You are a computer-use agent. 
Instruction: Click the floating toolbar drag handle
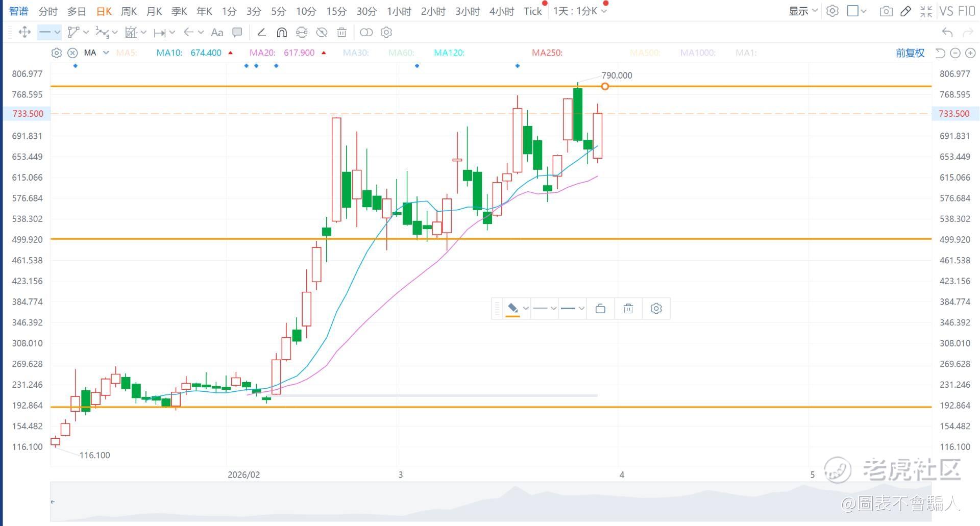[x=497, y=308]
